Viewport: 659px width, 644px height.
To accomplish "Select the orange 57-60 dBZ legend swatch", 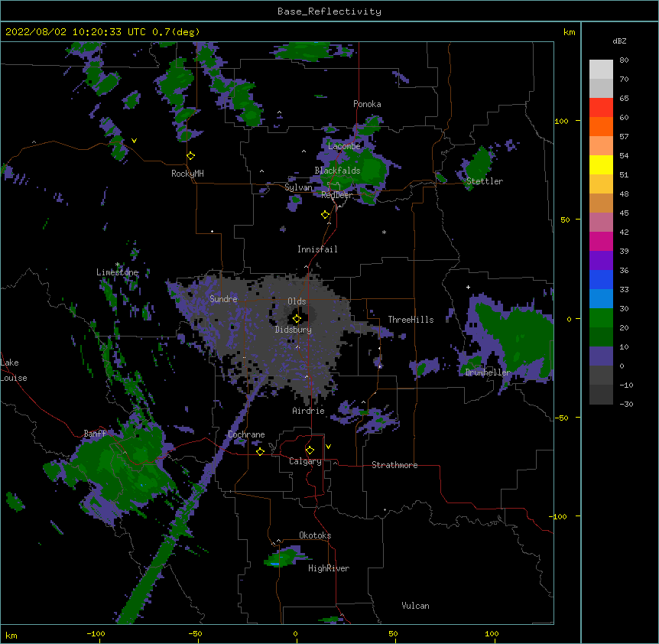I will (x=601, y=126).
